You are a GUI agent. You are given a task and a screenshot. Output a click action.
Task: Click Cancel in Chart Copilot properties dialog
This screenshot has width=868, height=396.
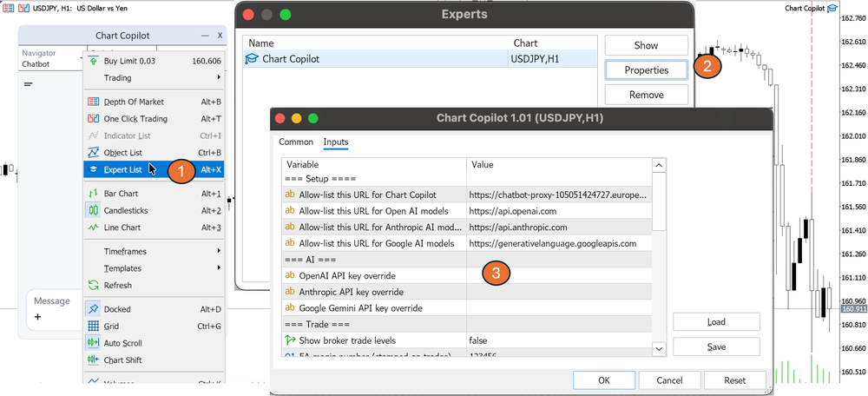coord(669,380)
